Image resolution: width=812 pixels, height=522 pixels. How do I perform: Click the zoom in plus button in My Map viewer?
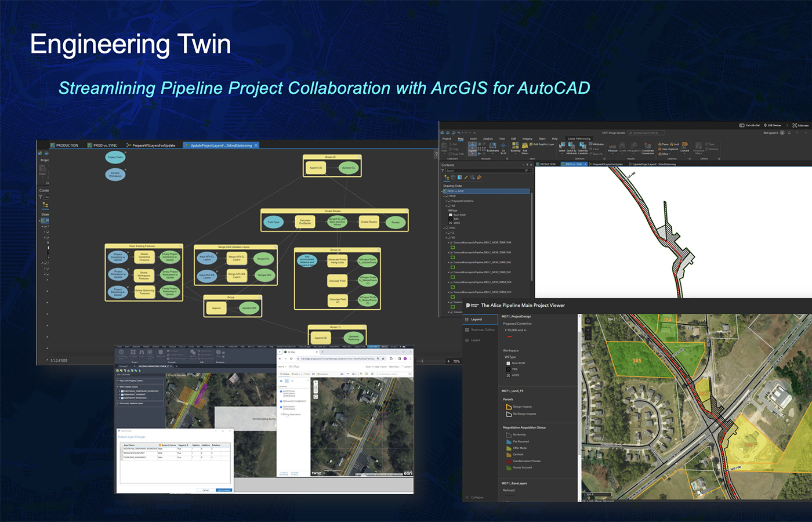pyautogui.click(x=315, y=383)
